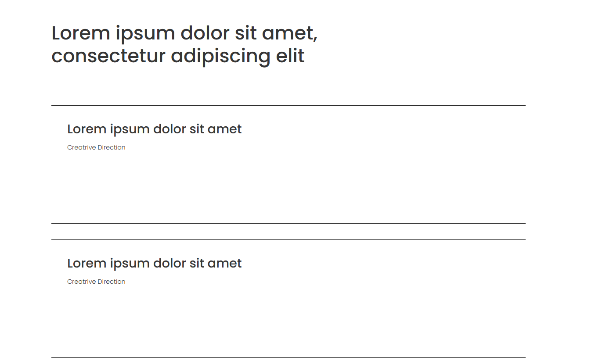Viewport: 613px width, 364px height.
Task: Click "Creatrive Direction" in the first card
Action: [96, 147]
